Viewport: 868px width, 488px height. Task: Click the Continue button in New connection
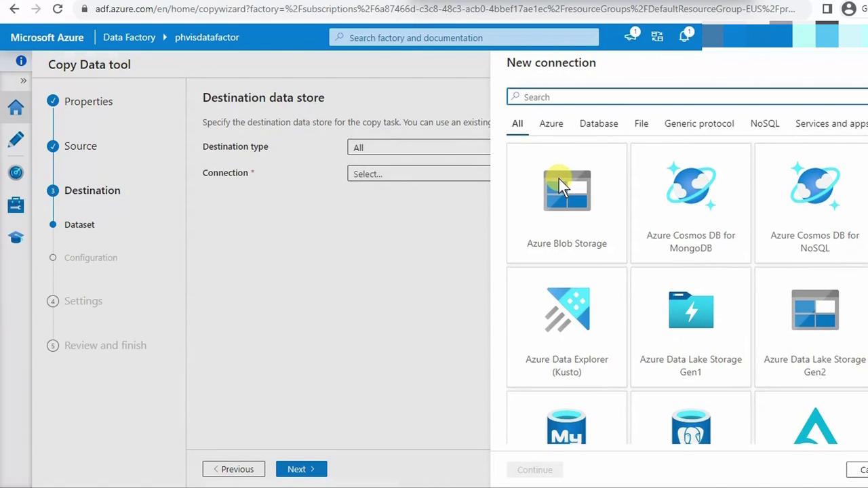[x=534, y=470]
